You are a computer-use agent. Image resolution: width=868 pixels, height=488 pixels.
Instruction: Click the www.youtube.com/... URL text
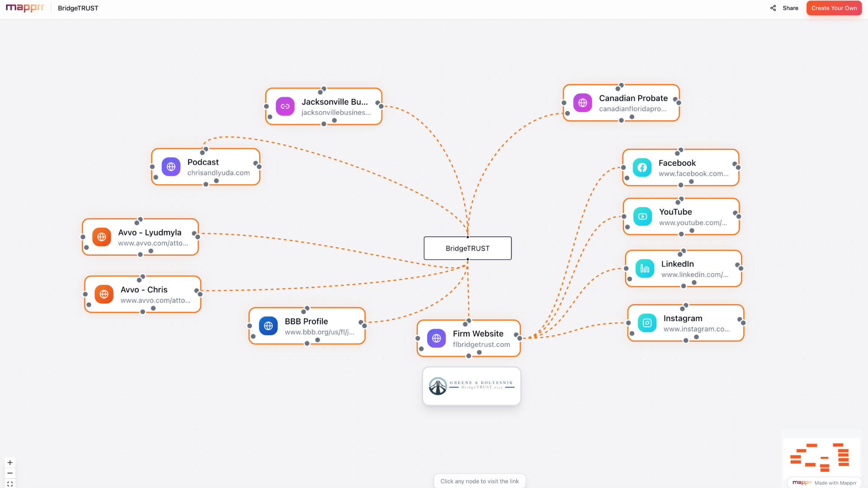693,223
